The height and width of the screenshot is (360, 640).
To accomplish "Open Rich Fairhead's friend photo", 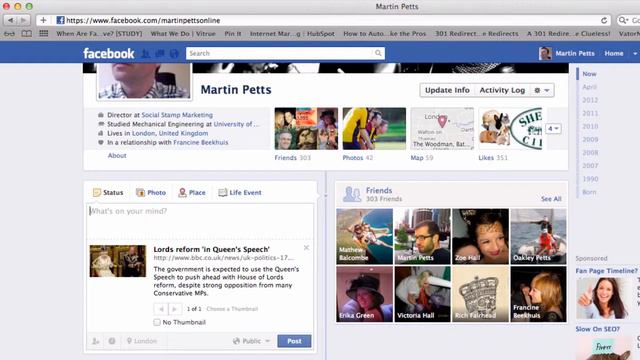I will [x=480, y=294].
